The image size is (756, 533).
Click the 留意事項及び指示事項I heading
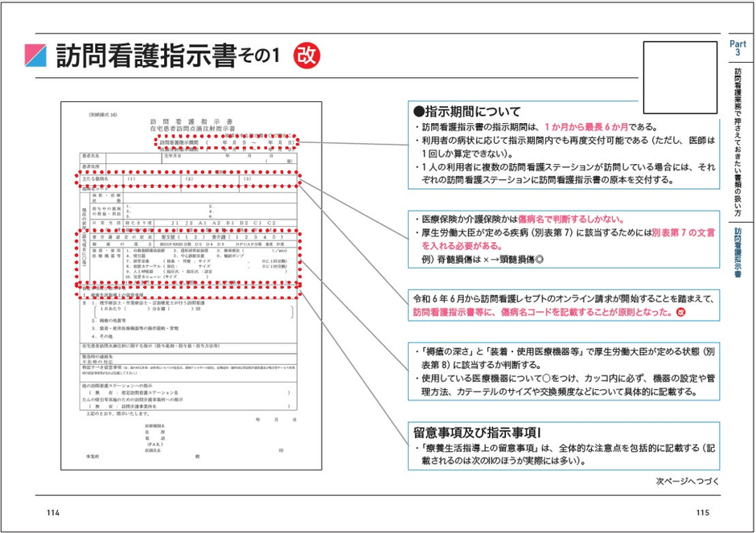(477, 432)
